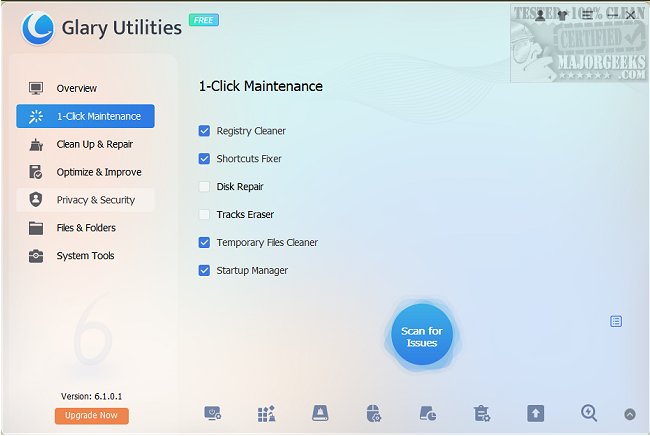Go to Clean Up & Repair
650x436 pixels.
click(x=85, y=144)
